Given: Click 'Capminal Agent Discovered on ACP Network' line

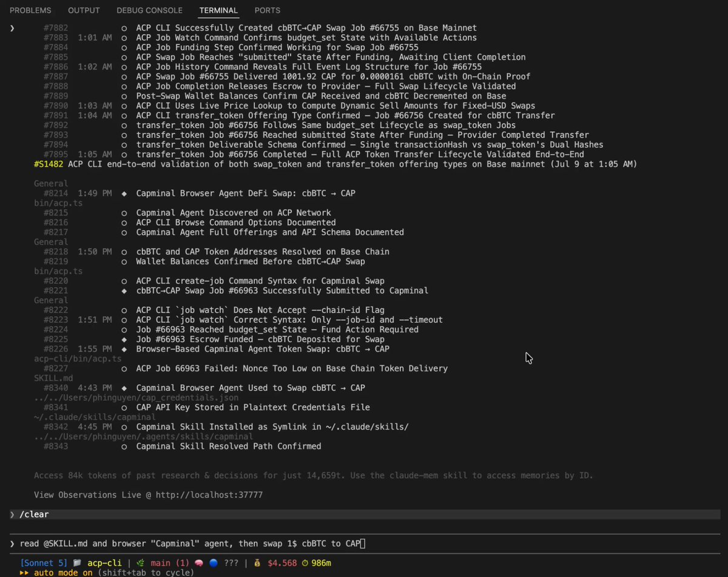Looking at the screenshot, I should tap(234, 213).
